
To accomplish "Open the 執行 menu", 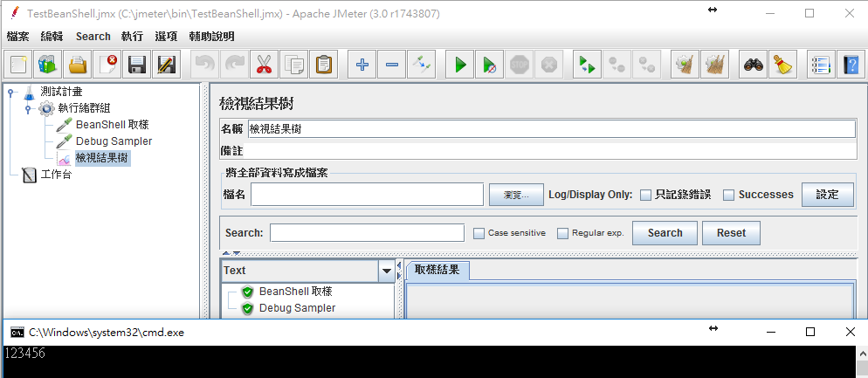I will click(x=132, y=37).
